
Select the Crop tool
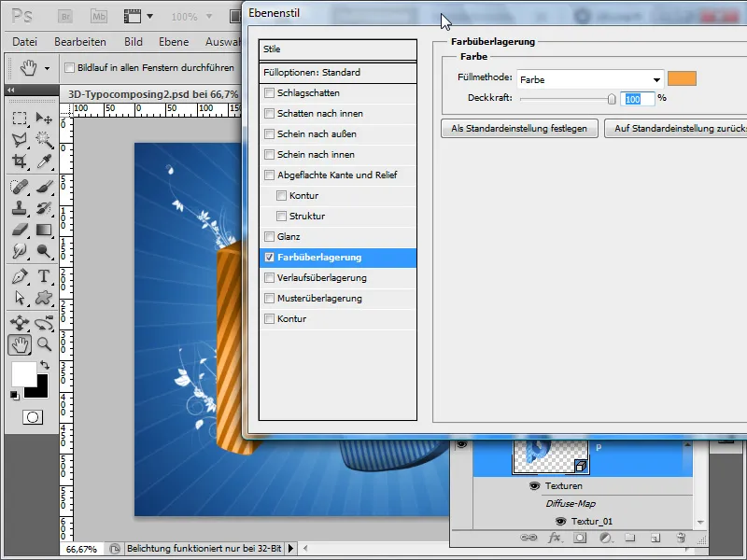tap(20, 161)
